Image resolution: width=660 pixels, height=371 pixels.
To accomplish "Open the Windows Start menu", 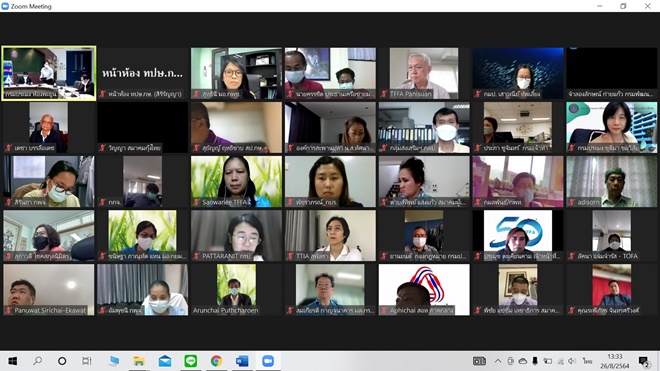I will pyautogui.click(x=13, y=361).
